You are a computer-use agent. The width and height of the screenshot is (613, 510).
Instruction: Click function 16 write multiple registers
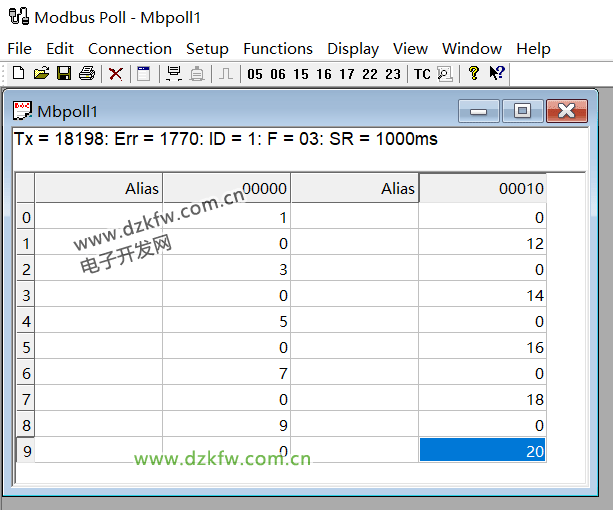click(x=324, y=74)
